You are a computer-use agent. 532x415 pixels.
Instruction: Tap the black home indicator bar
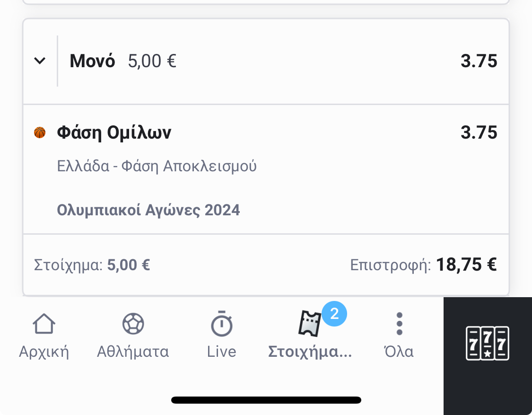click(x=266, y=400)
